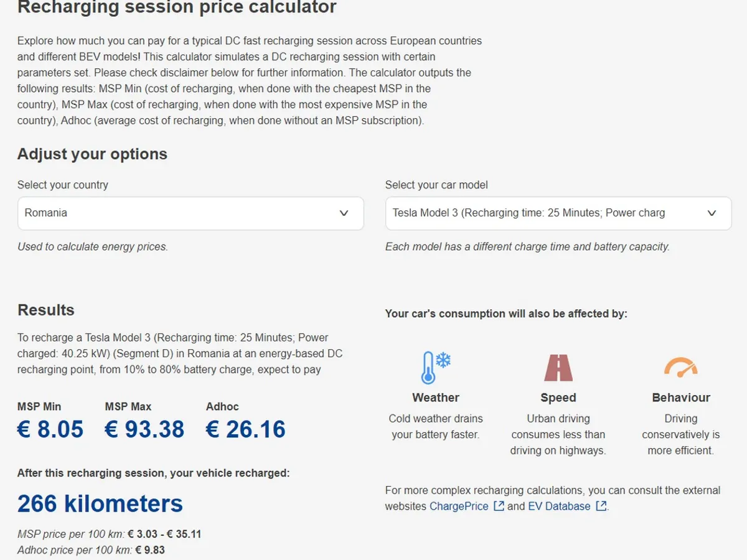Click the Behaviour speedometer gauge icon

pyautogui.click(x=680, y=367)
